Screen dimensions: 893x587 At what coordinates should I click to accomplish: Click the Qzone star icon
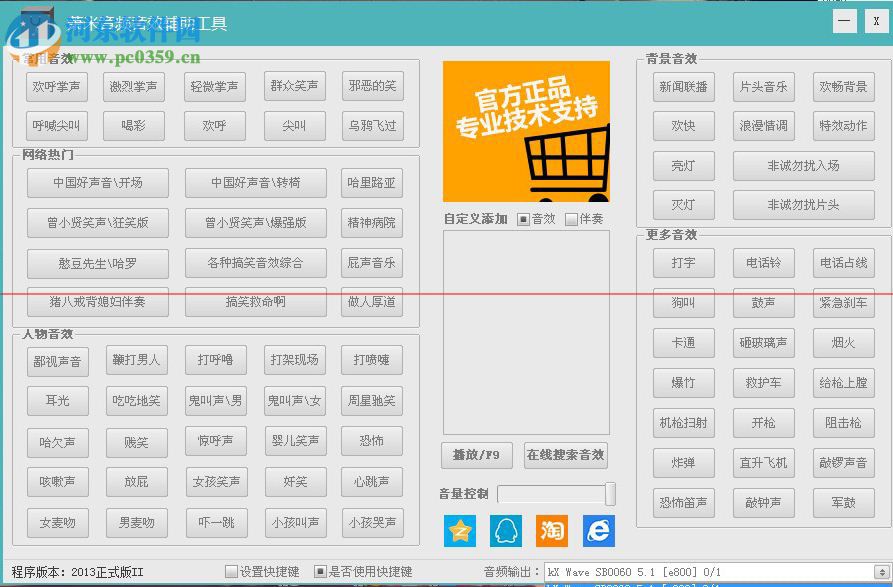coord(460,531)
